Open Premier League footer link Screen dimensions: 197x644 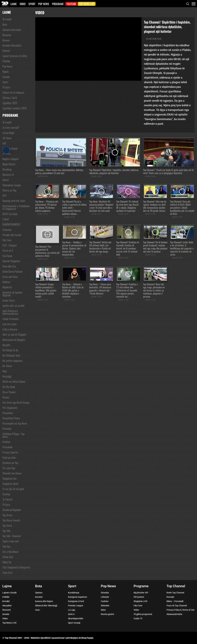(x=76, y=606)
